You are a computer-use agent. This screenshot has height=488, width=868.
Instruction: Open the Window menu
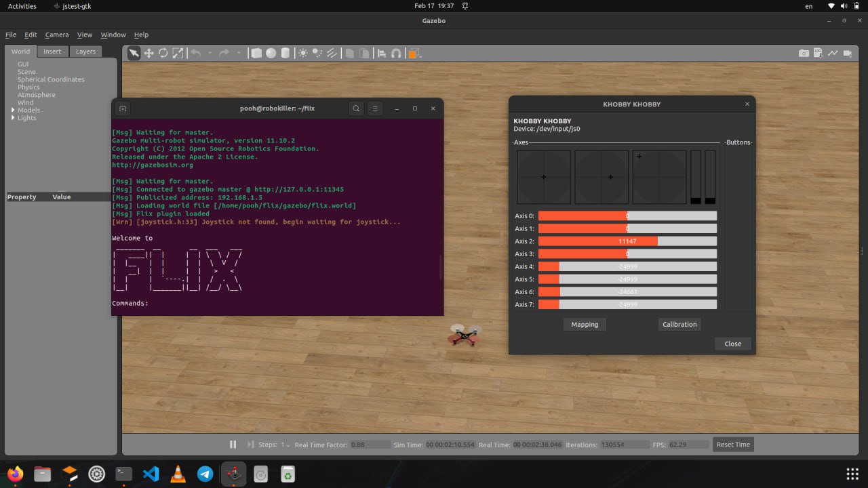pyautogui.click(x=113, y=35)
